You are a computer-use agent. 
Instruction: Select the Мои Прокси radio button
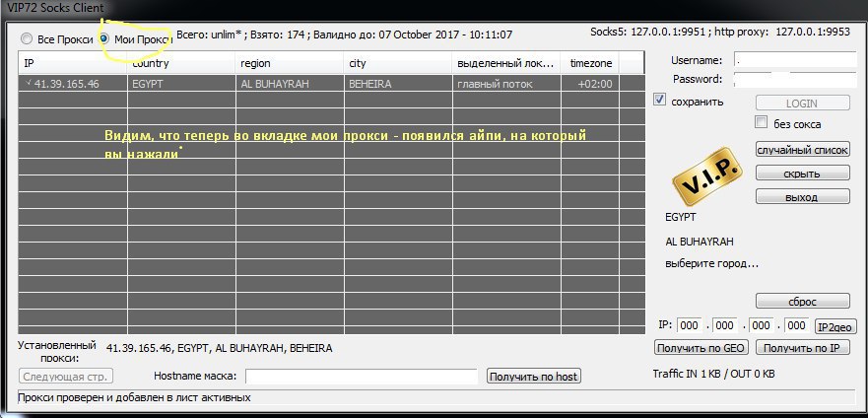click(x=104, y=39)
